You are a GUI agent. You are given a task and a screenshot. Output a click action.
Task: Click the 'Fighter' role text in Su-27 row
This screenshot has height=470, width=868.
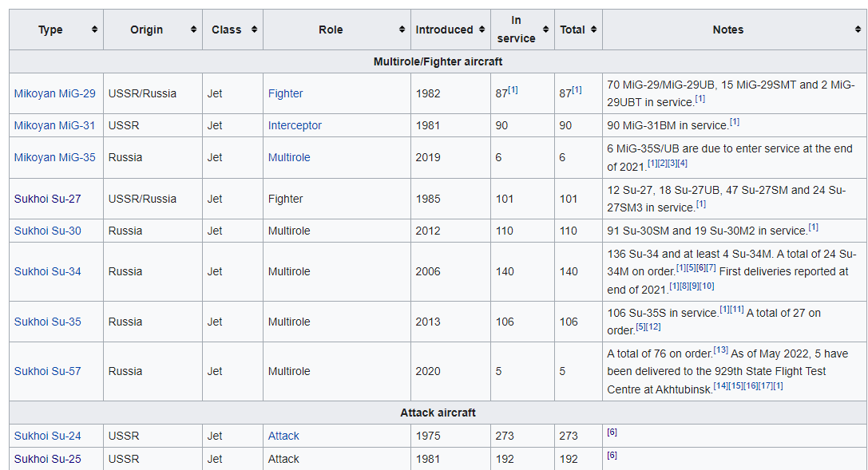click(x=286, y=199)
